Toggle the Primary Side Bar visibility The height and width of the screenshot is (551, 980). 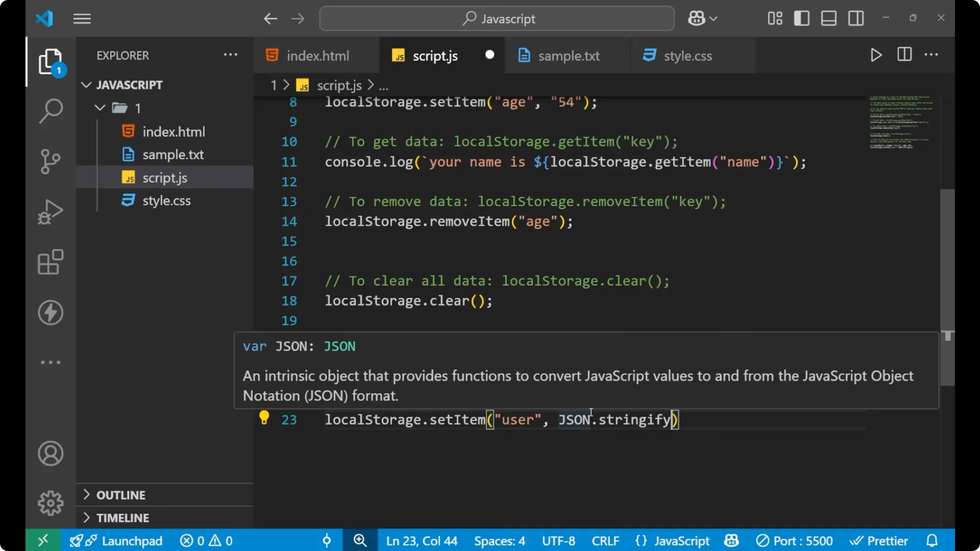(801, 18)
